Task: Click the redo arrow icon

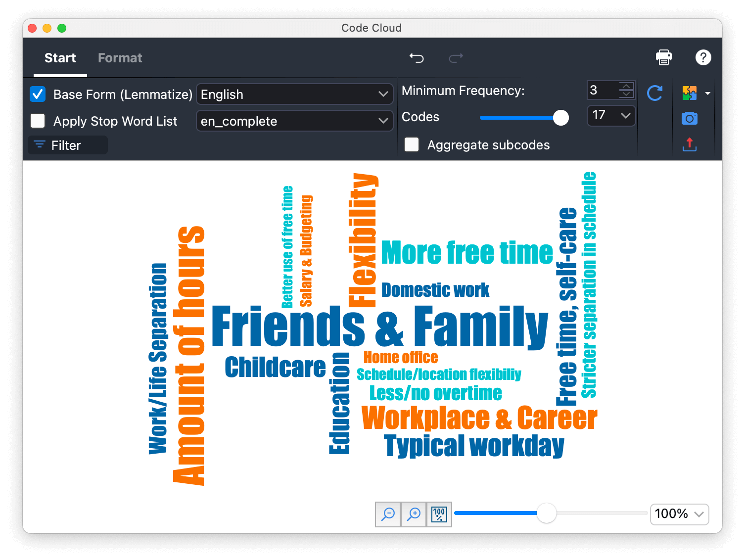Action: coord(456,58)
